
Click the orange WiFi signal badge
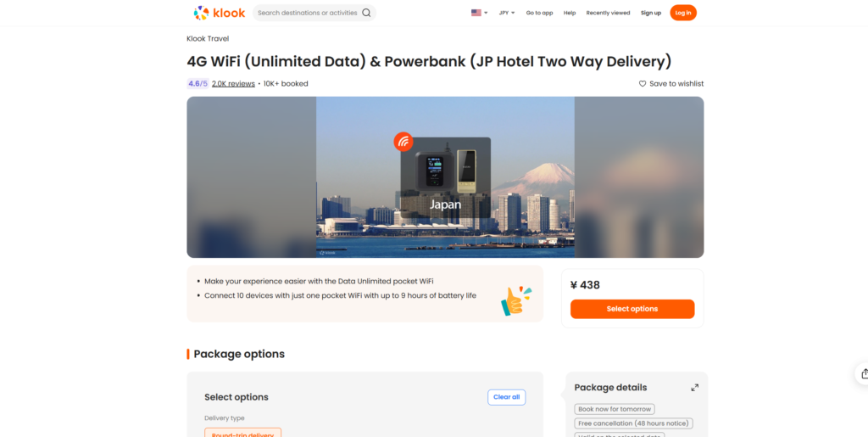click(x=403, y=142)
